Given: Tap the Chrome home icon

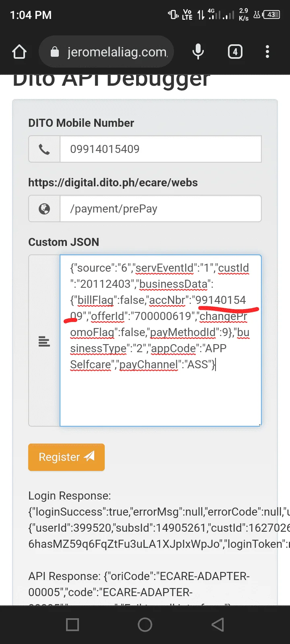Looking at the screenshot, I should pos(19,52).
